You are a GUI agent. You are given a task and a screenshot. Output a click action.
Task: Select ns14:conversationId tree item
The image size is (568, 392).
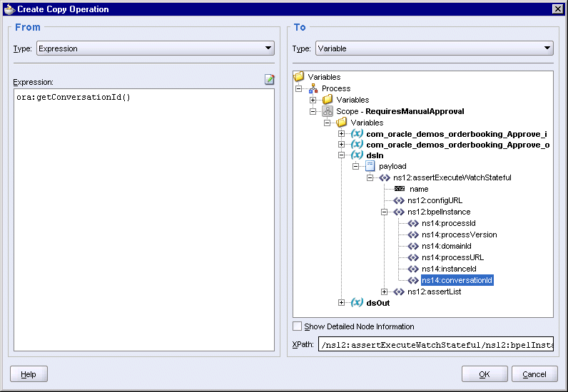(457, 280)
